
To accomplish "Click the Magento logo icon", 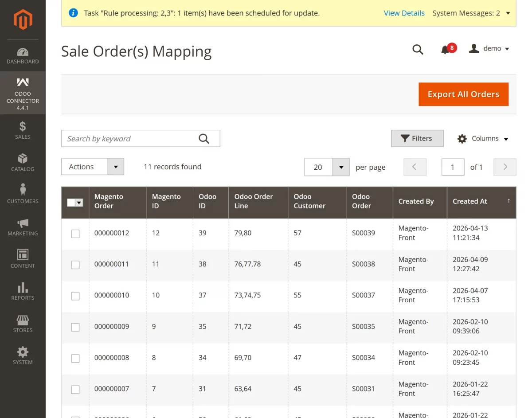I will click(23, 20).
